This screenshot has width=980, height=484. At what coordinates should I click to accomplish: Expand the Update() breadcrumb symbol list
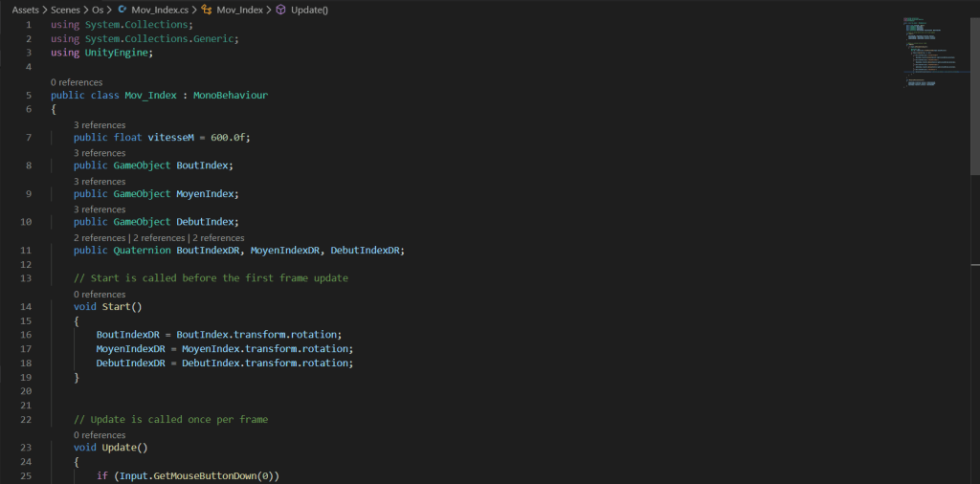pos(308,10)
